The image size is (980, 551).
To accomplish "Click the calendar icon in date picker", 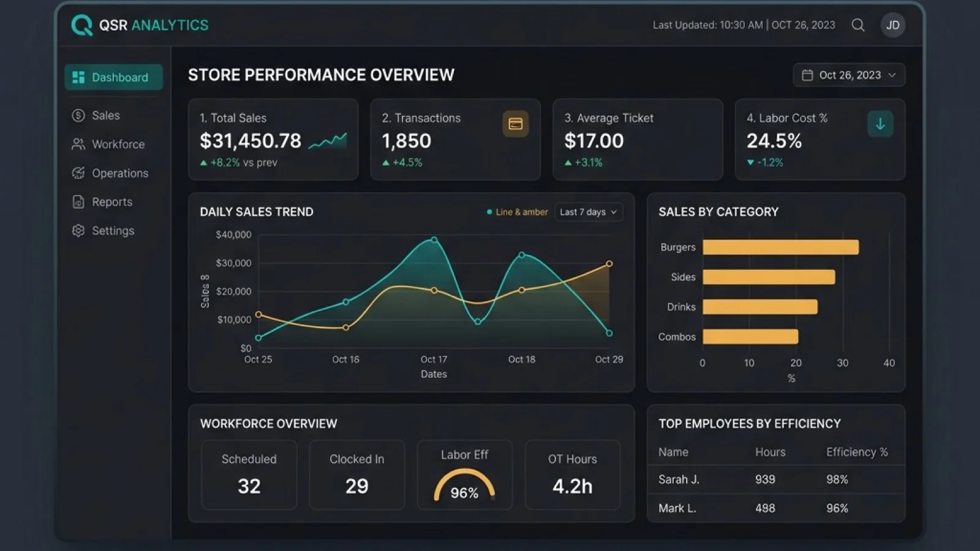I will pos(807,75).
